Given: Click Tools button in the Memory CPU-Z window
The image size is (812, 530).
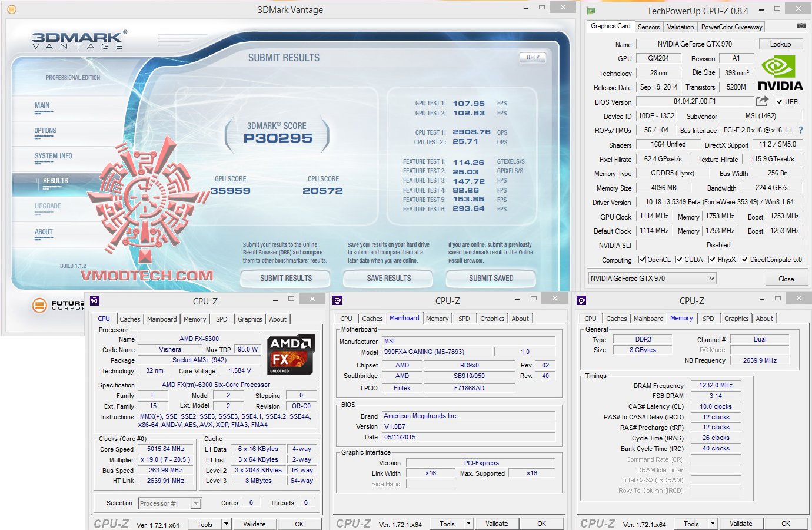Looking at the screenshot, I should [691, 524].
